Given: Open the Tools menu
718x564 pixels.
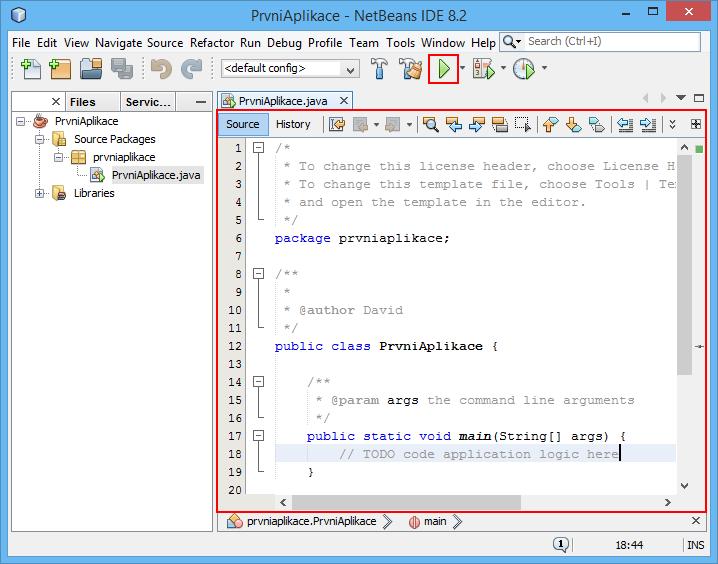Looking at the screenshot, I should click(400, 43).
